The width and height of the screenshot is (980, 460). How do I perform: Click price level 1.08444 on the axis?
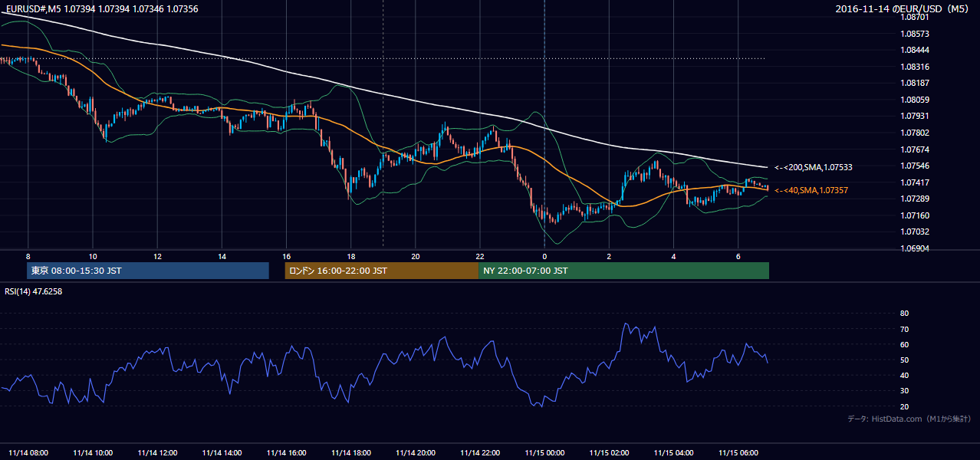point(916,50)
